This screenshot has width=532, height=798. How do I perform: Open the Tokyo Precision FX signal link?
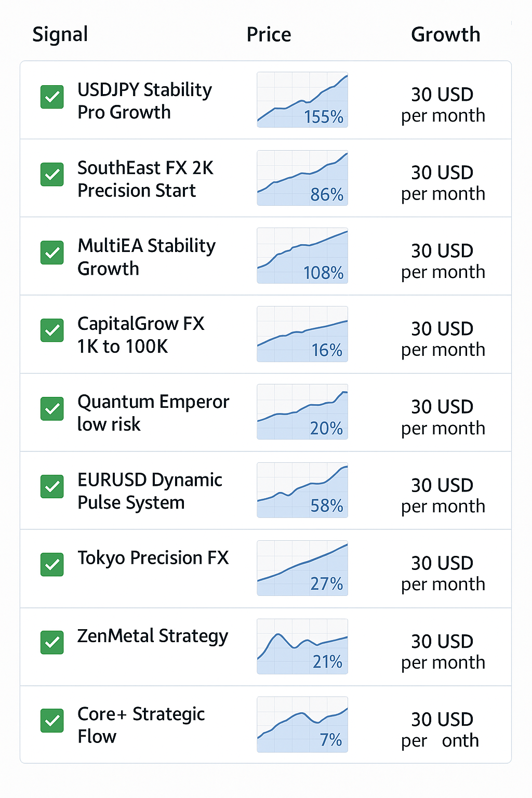click(x=153, y=558)
